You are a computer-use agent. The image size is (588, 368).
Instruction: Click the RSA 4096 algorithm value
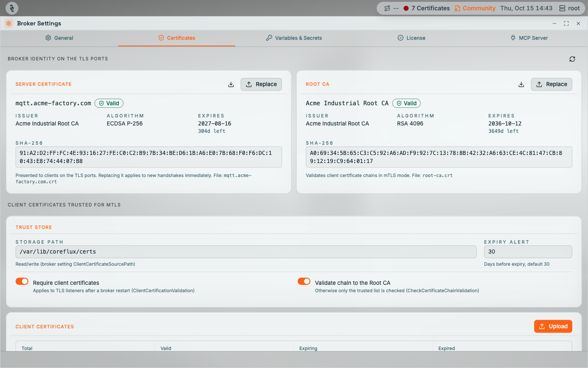click(x=410, y=124)
